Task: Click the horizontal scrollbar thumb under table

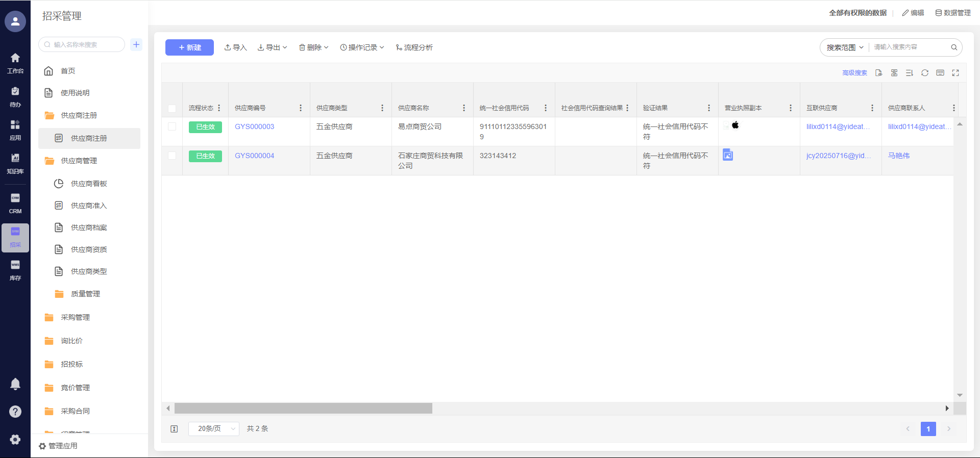Action: (303, 409)
